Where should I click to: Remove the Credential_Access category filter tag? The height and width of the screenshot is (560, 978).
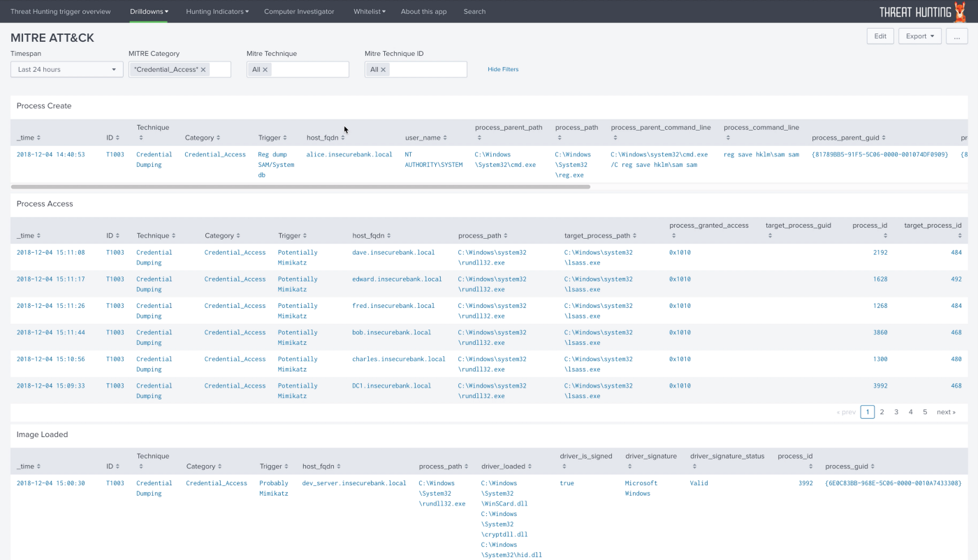[x=203, y=70]
